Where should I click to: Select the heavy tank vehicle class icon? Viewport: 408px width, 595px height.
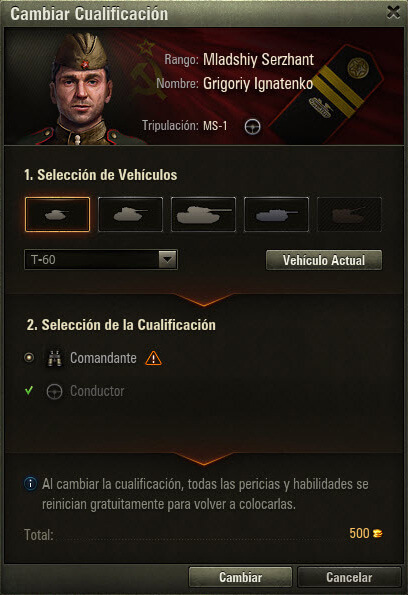[x=203, y=214]
